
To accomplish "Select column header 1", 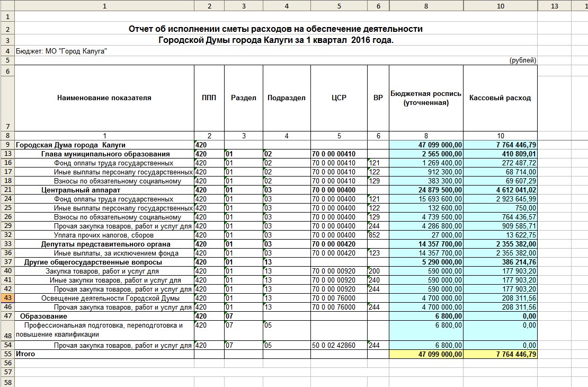I will 104,6.
